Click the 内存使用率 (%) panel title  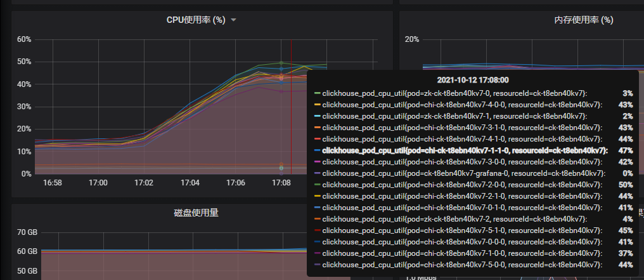coord(584,20)
